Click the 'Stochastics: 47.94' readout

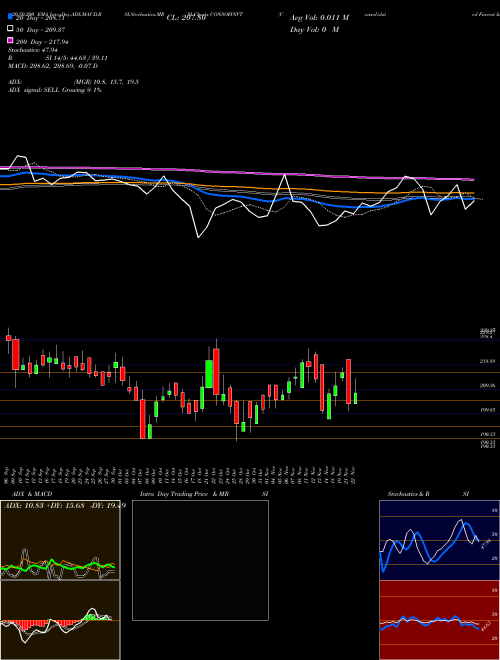(x=33, y=50)
